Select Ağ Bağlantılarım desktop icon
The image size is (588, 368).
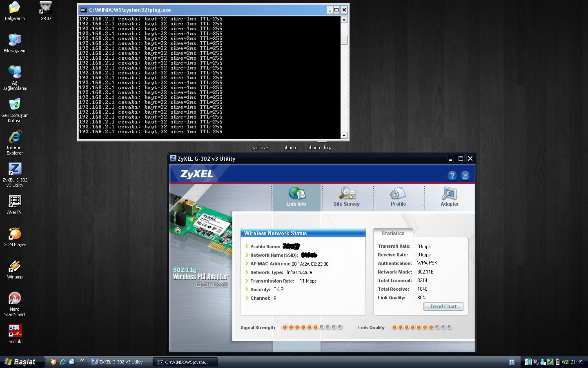tap(15, 78)
